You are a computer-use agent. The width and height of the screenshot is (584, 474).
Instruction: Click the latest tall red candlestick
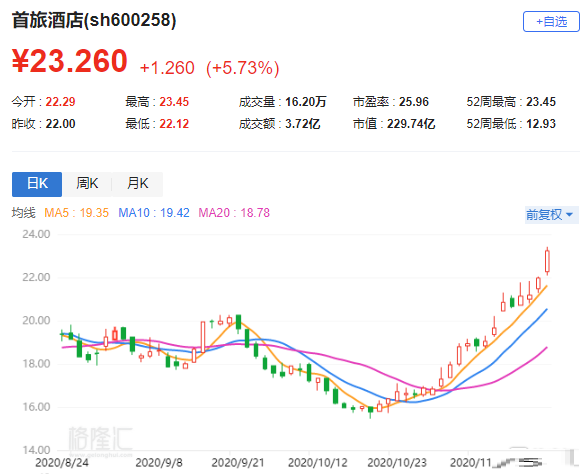[x=547, y=261]
